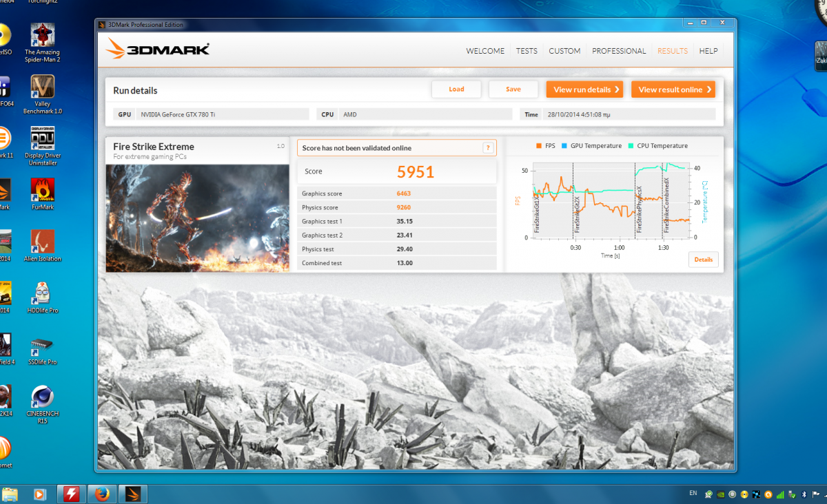Open Windows Media Player taskbar icon
This screenshot has height=504, width=827.
click(40, 494)
